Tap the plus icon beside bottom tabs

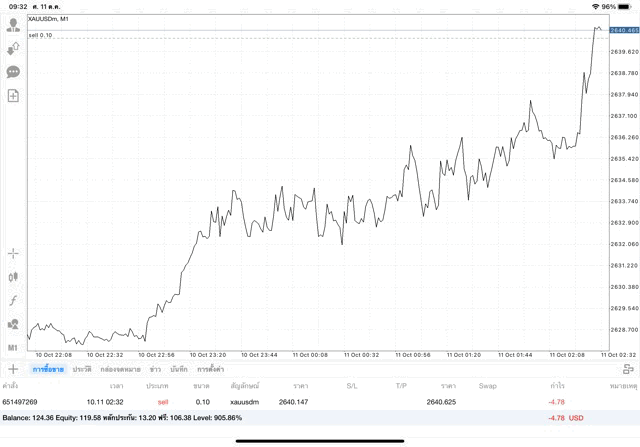(x=13, y=369)
